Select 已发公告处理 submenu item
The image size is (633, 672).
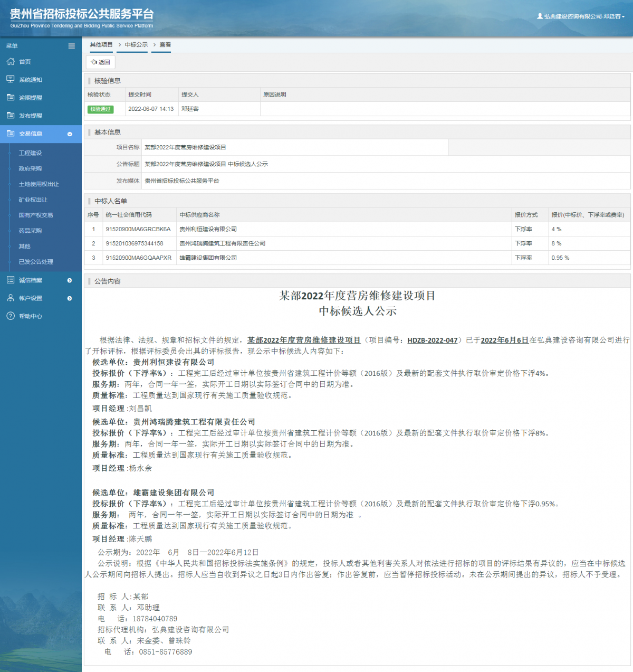click(36, 262)
